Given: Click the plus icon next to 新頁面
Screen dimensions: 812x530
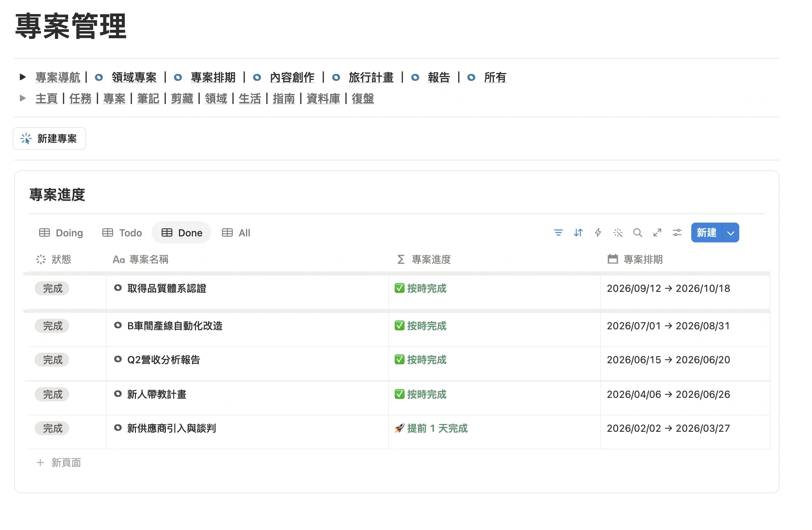Looking at the screenshot, I should (x=40, y=463).
